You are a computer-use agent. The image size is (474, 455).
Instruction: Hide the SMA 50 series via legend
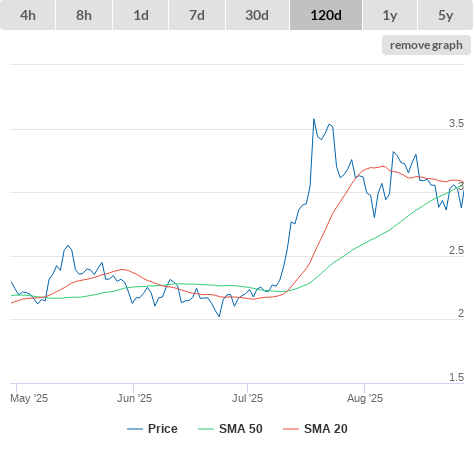230,429
